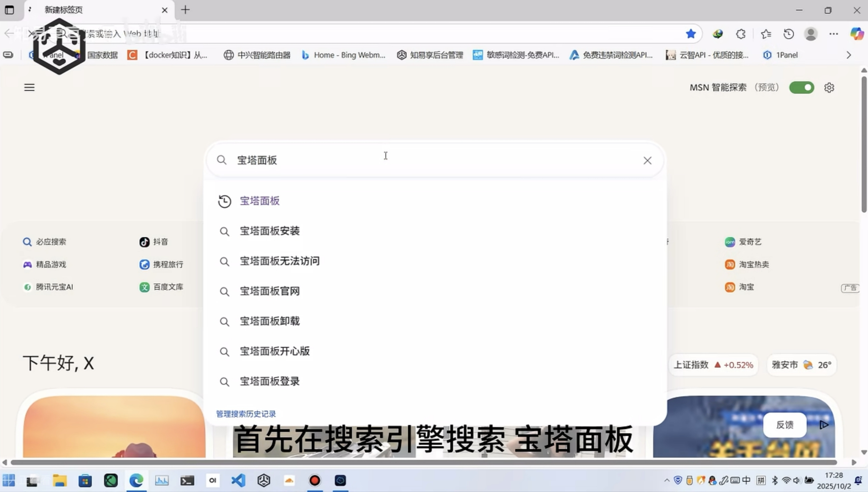
Task: Open the MSN hamburger menu
Action: click(29, 88)
